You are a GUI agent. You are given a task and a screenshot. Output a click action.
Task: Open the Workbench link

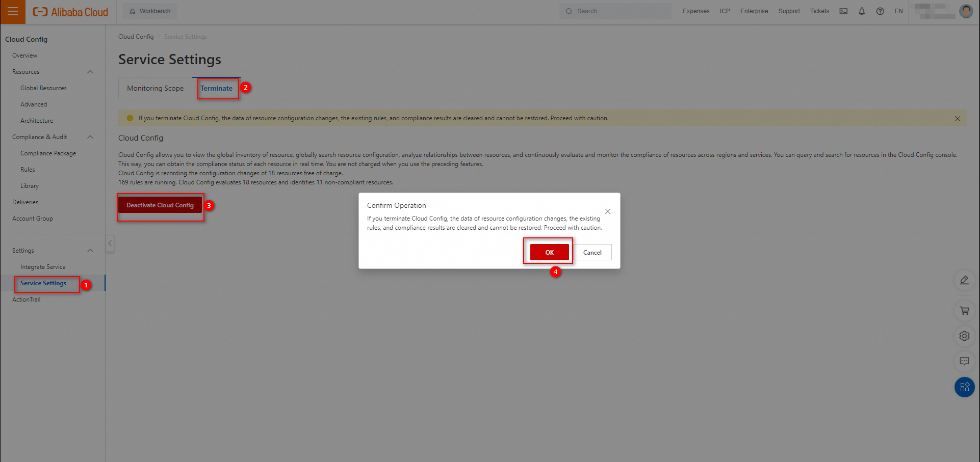pos(150,11)
